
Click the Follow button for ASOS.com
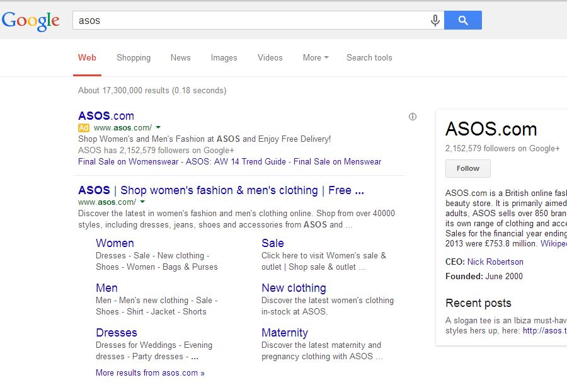pos(468,168)
